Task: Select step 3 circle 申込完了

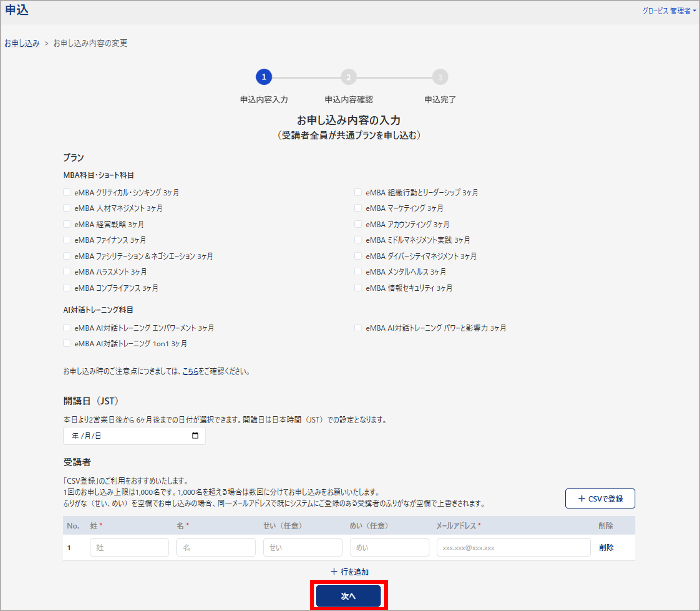Action: click(x=440, y=77)
